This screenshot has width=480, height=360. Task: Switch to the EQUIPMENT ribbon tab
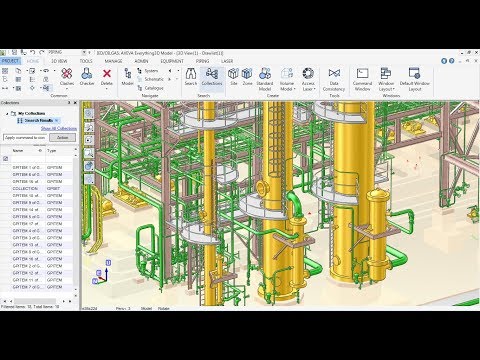click(172, 61)
